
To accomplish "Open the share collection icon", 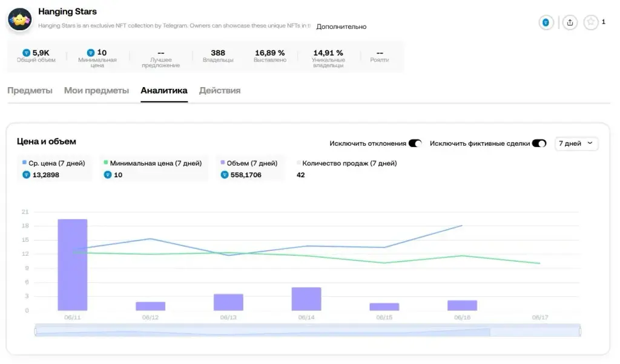I will pos(570,22).
